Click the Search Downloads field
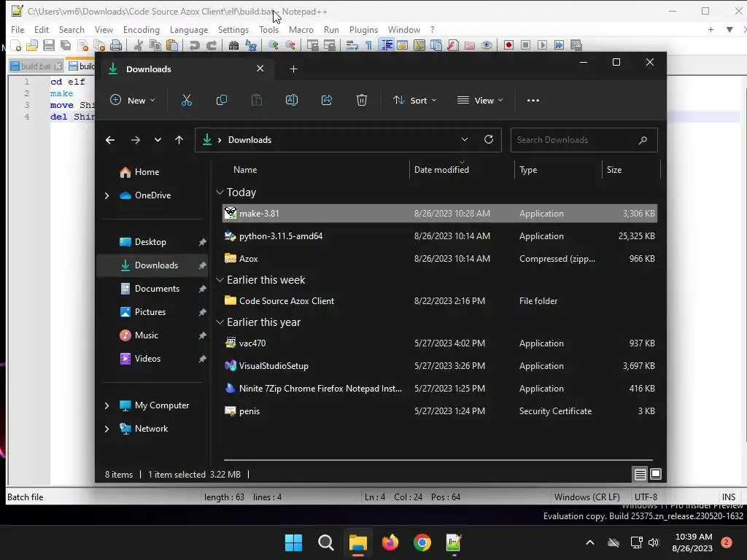 584,140
